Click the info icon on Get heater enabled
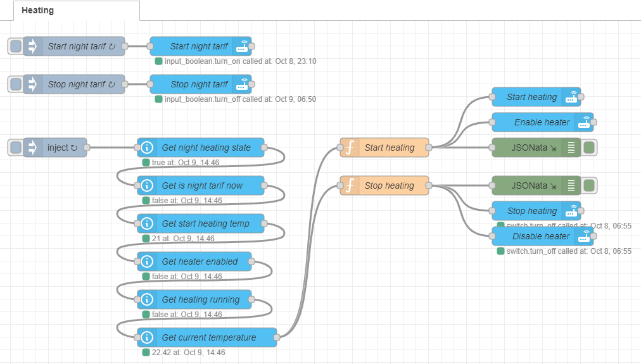This screenshot has height=364, width=641. coord(147,261)
